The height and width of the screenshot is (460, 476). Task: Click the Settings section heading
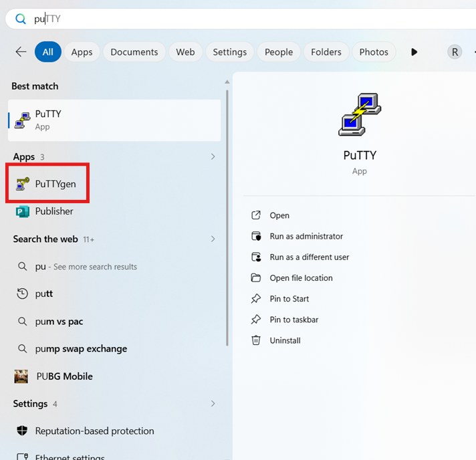[30, 404]
